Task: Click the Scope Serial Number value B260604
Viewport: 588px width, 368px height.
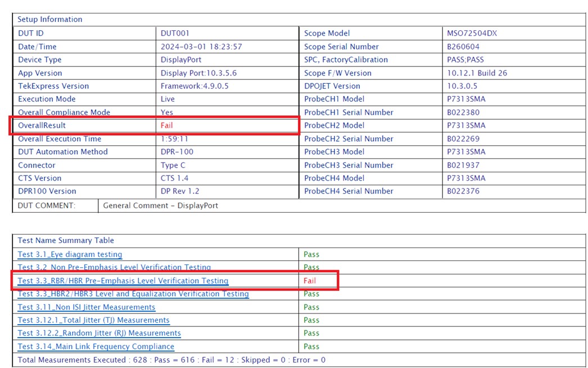Action: pos(463,47)
